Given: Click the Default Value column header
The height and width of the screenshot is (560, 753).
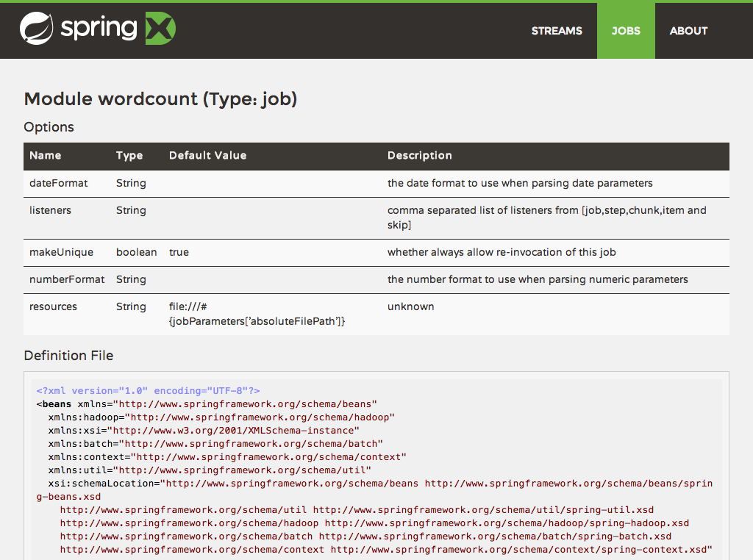Looking at the screenshot, I should (207, 156).
